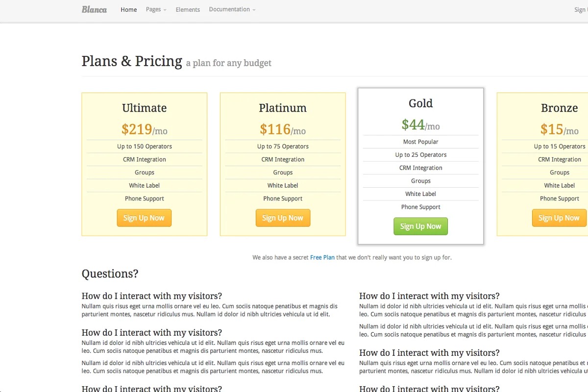Click the green Sign Up Now Gold button
Screen dimensions: 588x392
click(x=420, y=226)
